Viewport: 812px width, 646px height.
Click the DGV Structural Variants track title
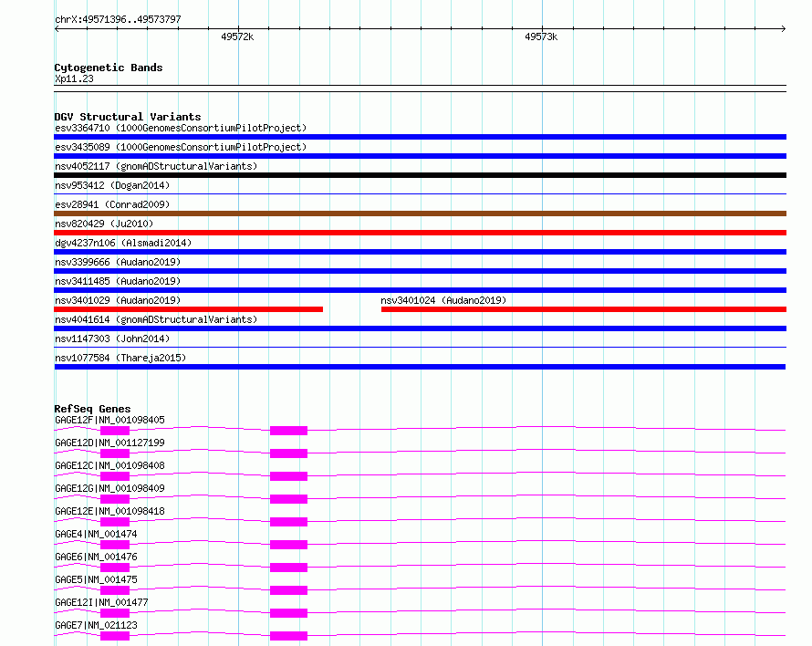128,117
